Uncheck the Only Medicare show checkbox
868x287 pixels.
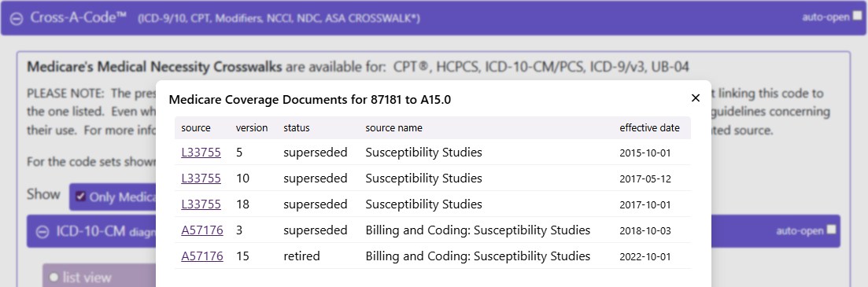coord(81,197)
